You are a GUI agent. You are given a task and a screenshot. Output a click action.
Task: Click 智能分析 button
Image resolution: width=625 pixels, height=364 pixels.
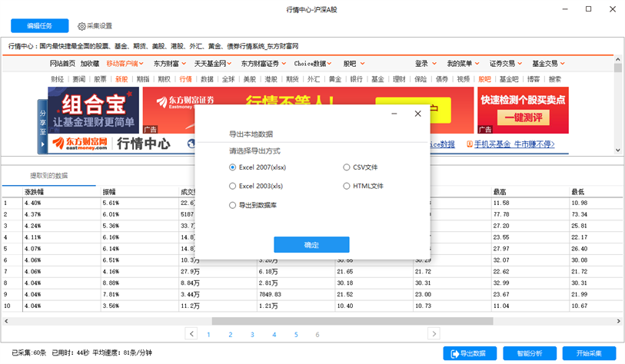[x=530, y=353]
